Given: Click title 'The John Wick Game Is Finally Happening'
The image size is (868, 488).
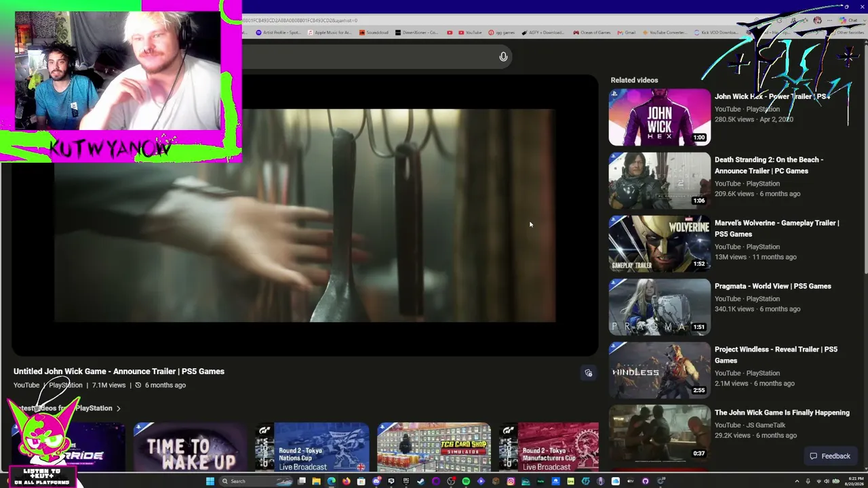Looking at the screenshot, I should click(x=782, y=412).
